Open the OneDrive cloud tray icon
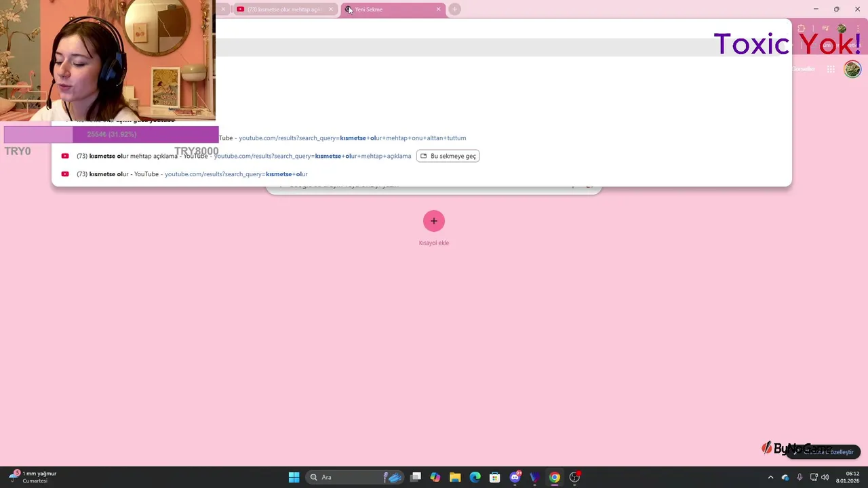 click(x=785, y=477)
